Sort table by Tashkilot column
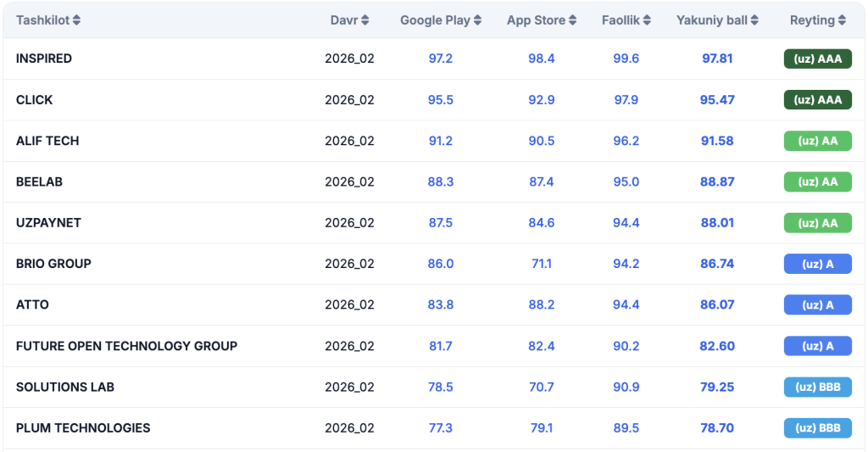The height and width of the screenshot is (452, 868). coord(76,20)
